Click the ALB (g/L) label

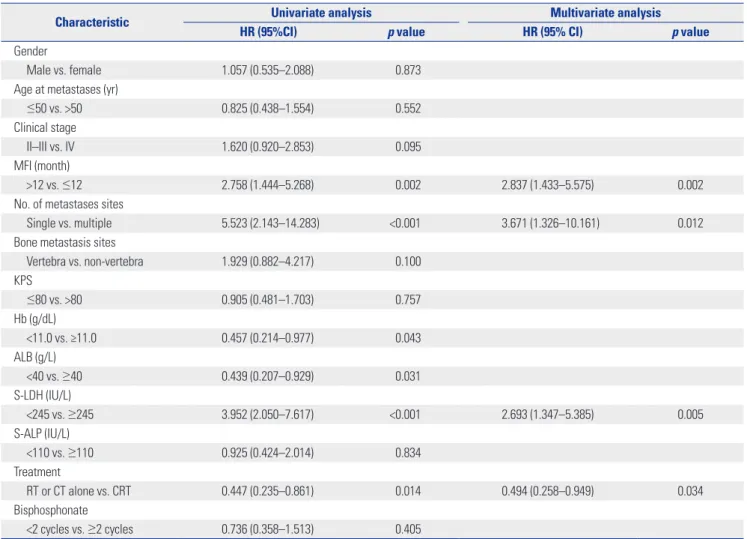(x=35, y=357)
